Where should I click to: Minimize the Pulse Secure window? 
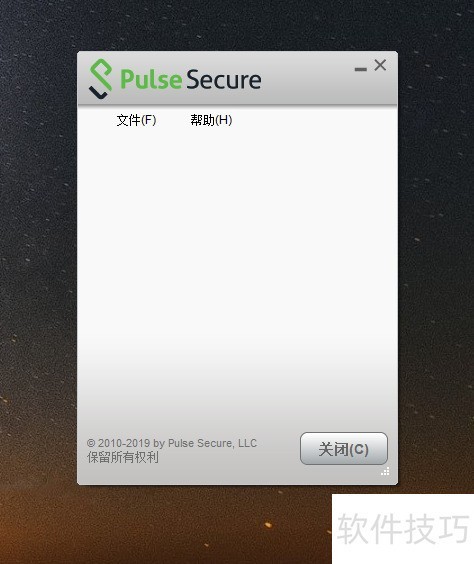pyautogui.click(x=360, y=69)
